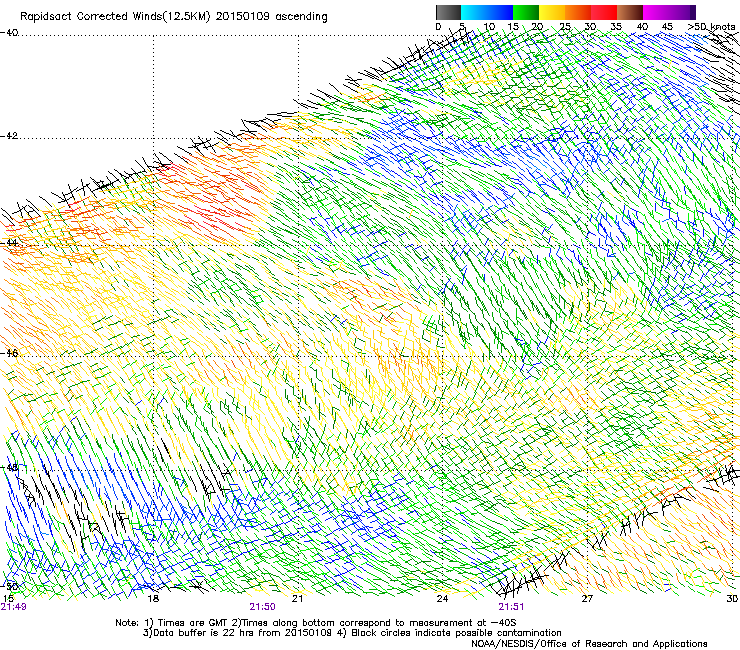Image resolution: width=740 pixels, height=650 pixels.
Task: Click the longitude label '15'
Action: (8, 598)
